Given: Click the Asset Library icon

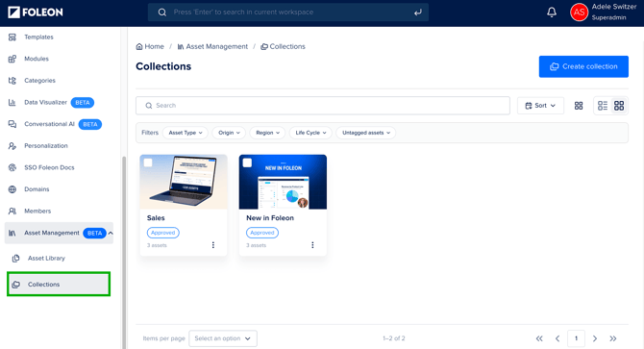Looking at the screenshot, I should [16, 259].
